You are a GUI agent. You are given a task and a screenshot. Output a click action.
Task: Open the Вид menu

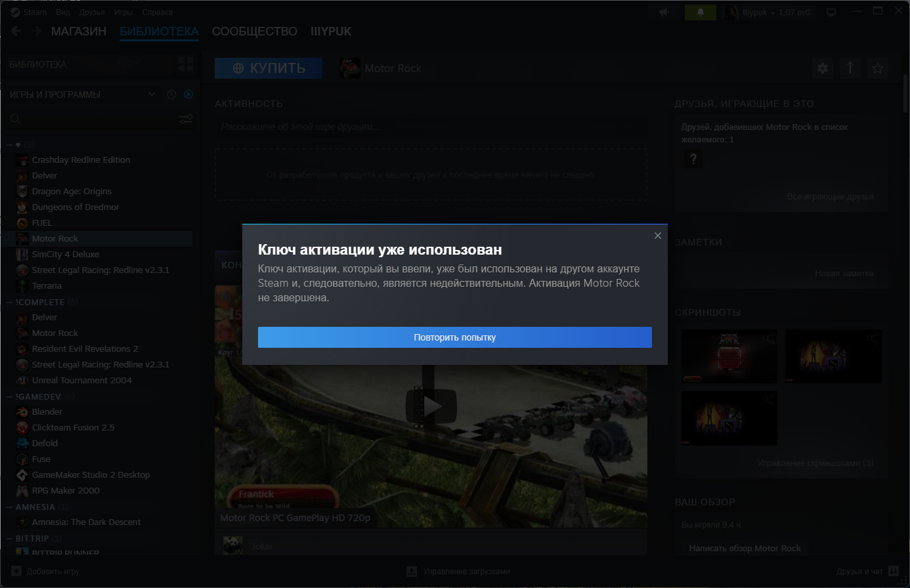[x=63, y=12]
